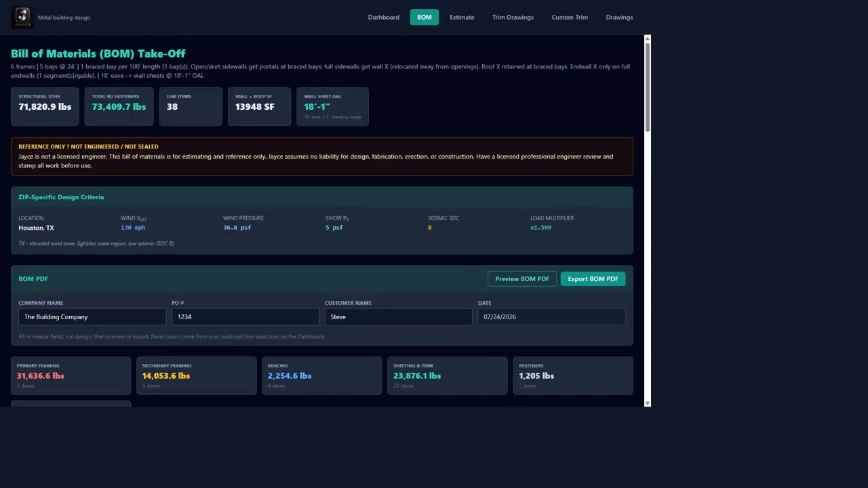
Task: Click into the PO # field
Action: click(x=245, y=317)
